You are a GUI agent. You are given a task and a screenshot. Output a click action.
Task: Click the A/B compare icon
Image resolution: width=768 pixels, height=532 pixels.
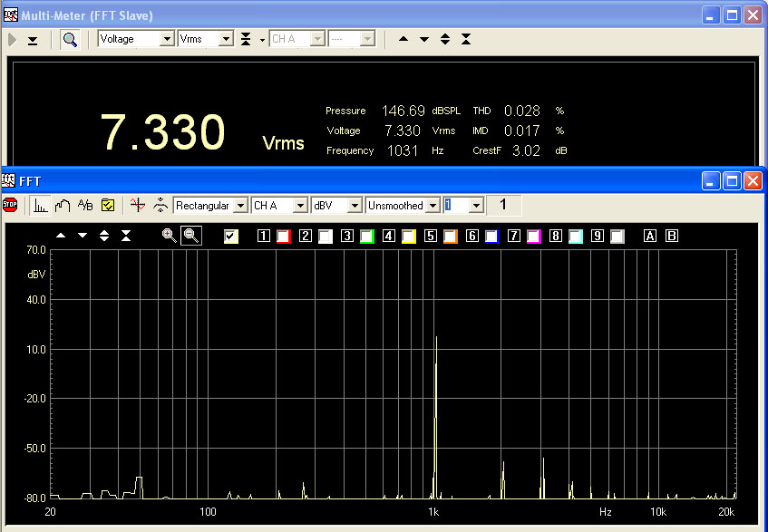[85, 206]
